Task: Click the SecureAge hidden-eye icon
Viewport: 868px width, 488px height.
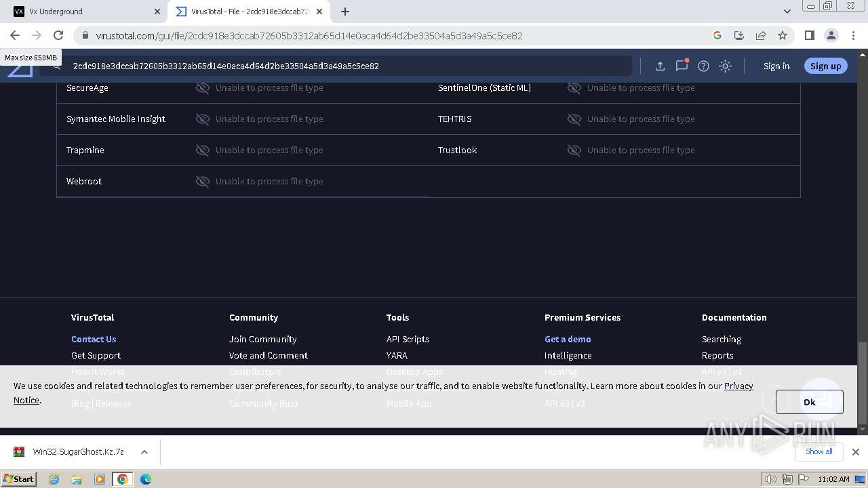Action: click(202, 87)
